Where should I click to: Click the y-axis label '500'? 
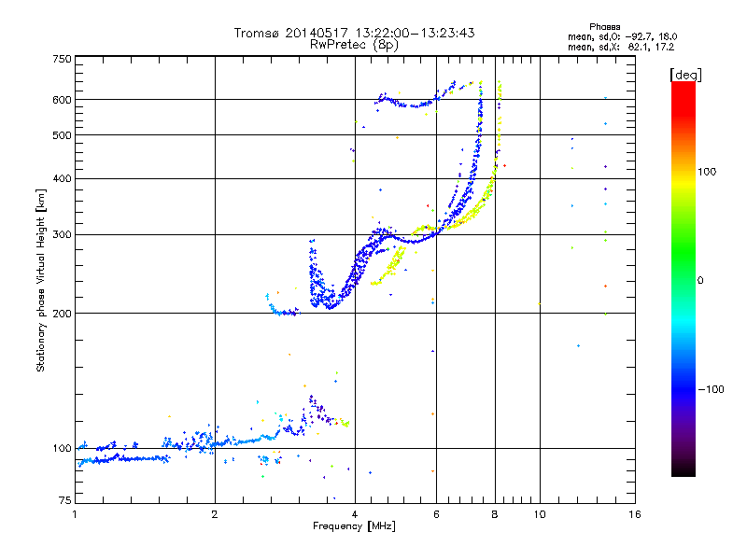[62, 135]
